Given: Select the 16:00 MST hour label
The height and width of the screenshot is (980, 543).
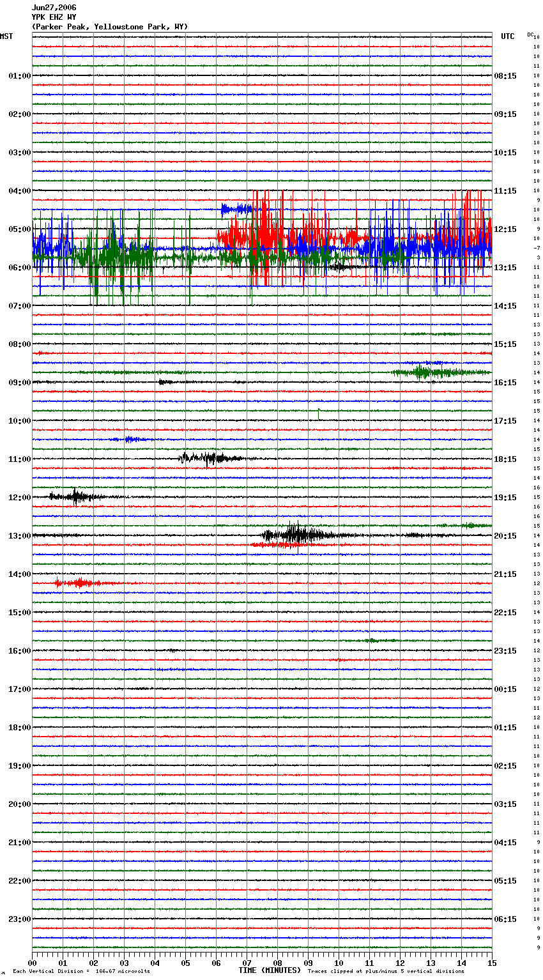Looking at the screenshot, I should tap(20, 651).
